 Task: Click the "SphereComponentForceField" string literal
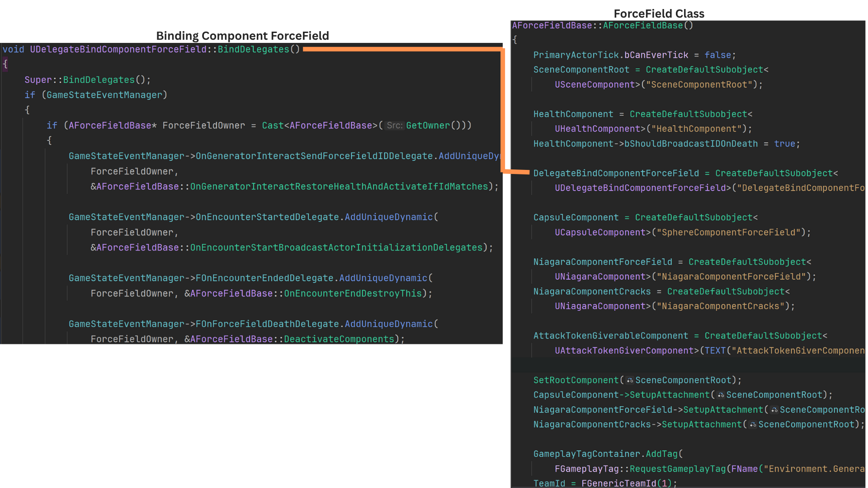[729, 232]
